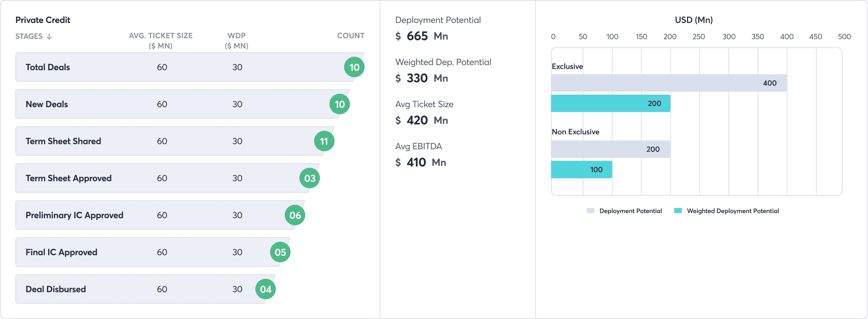Click the Stages sort arrow icon
The image size is (868, 319).
49,36
